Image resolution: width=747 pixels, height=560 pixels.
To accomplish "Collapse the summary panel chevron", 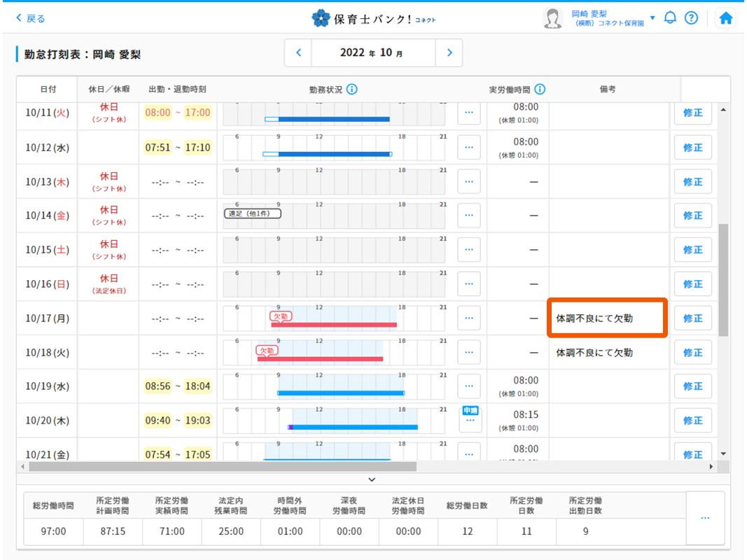I will 372,479.
